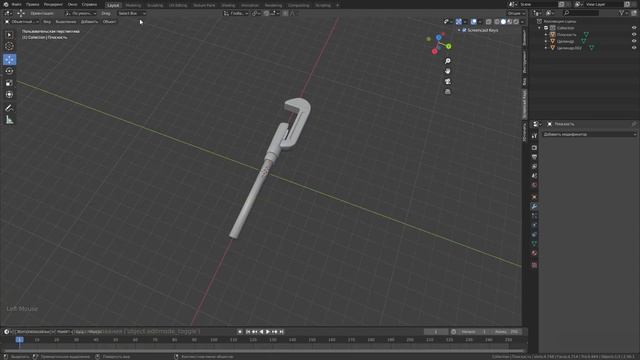Viewport: 640px width, 360px height.
Task: Jump to timeline end button
Action: coord(281,332)
